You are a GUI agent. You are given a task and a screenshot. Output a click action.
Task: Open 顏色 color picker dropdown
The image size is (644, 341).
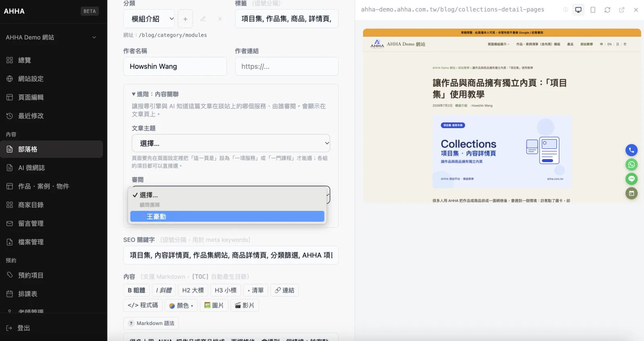(x=181, y=306)
